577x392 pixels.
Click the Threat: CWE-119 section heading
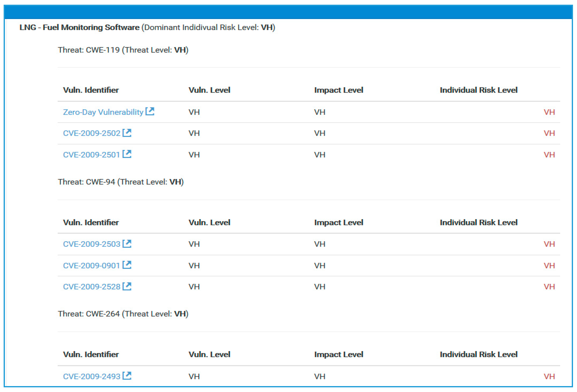[x=123, y=50]
